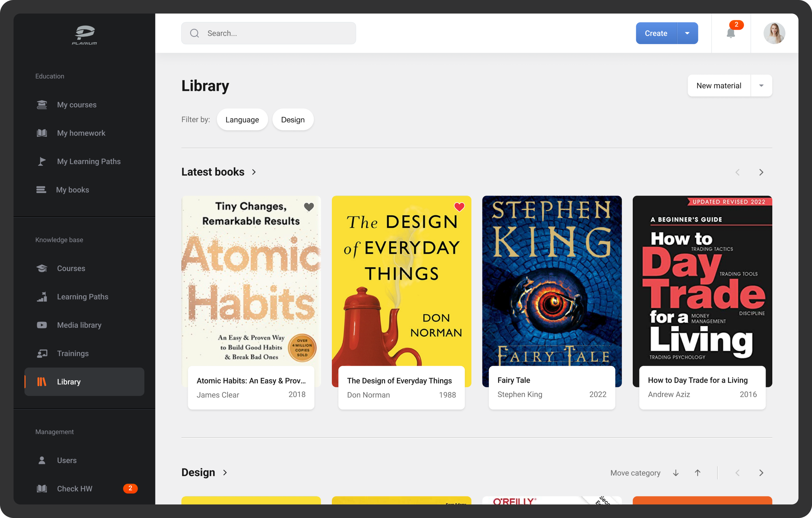Click the Create button

coord(656,33)
